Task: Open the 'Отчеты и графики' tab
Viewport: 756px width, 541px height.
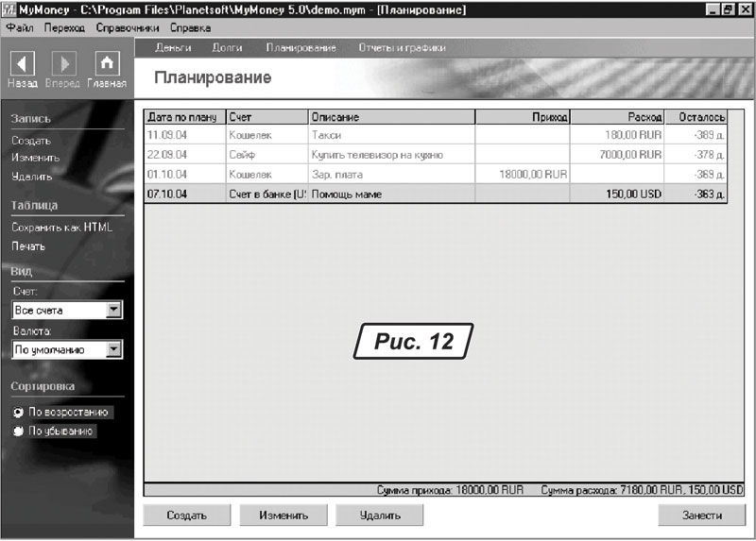Action: [x=402, y=47]
